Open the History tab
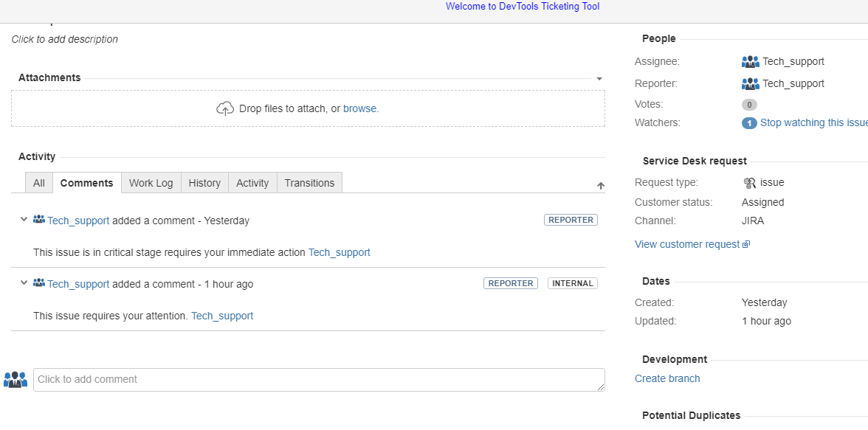Viewport: 868px width, 430px height. coord(204,183)
